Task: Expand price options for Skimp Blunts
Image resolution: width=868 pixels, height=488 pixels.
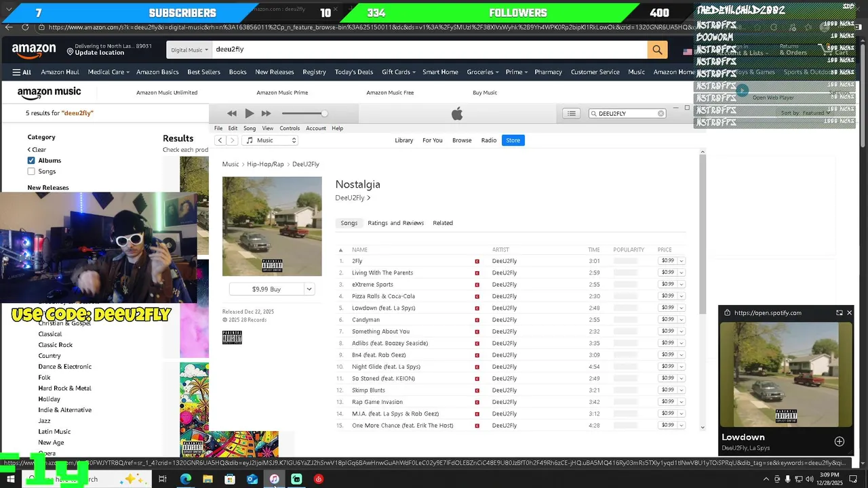Action: click(682, 390)
